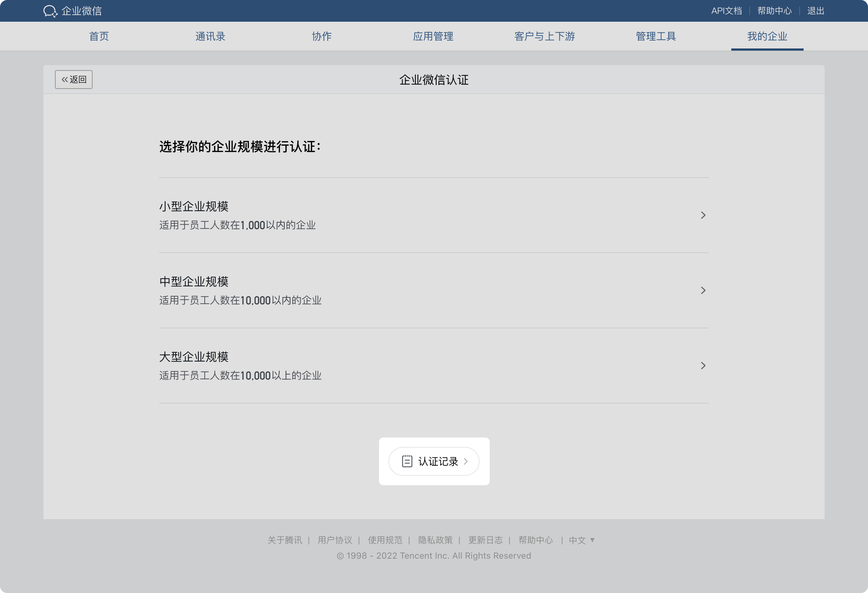Click the 返回 back button
This screenshot has height=593, width=868.
coord(73,79)
